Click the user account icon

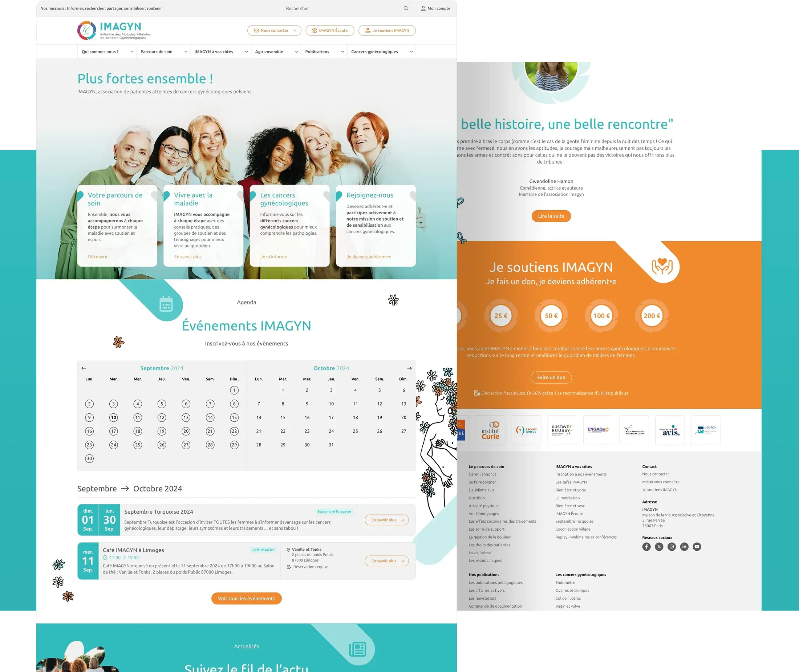pos(422,8)
